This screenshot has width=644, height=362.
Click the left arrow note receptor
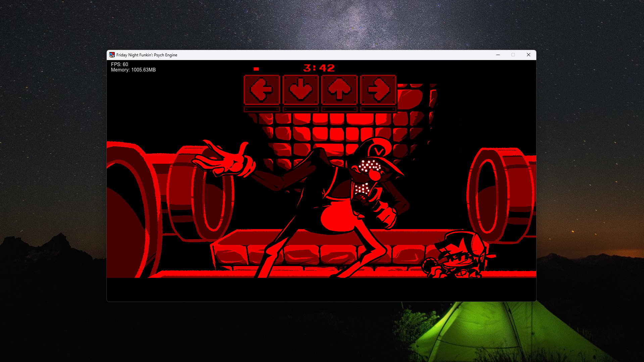pos(262,90)
